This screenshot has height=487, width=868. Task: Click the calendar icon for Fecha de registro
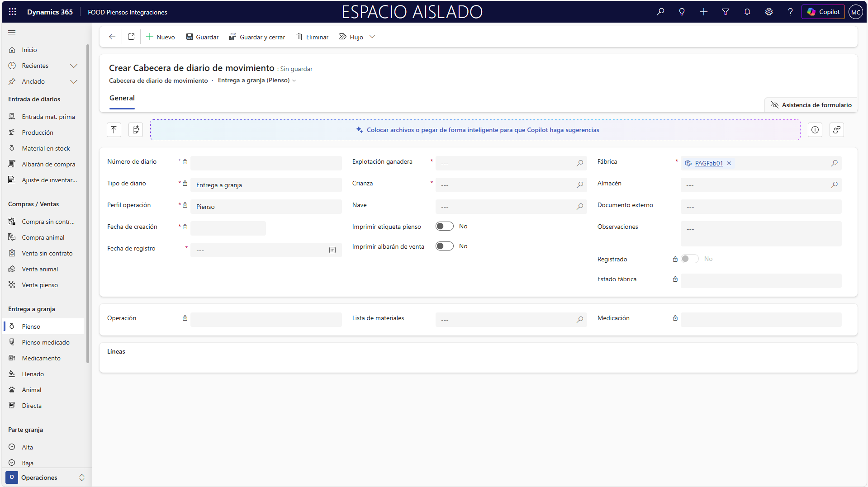coord(332,250)
